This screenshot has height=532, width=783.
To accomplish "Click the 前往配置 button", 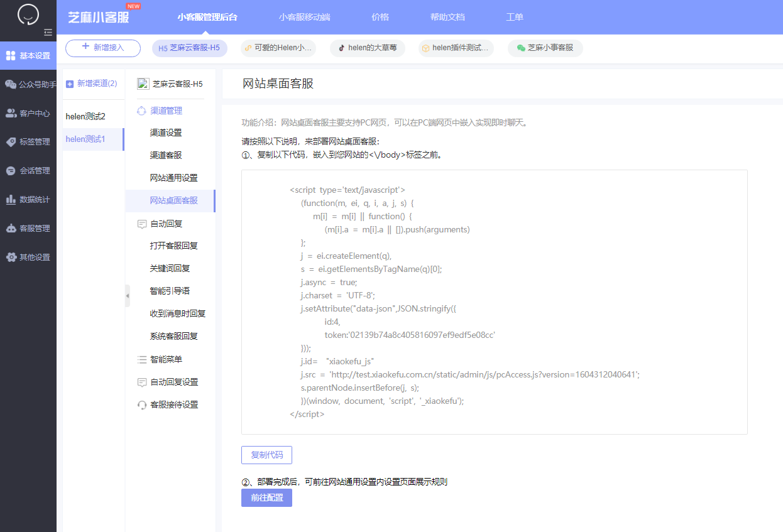I will click(266, 497).
